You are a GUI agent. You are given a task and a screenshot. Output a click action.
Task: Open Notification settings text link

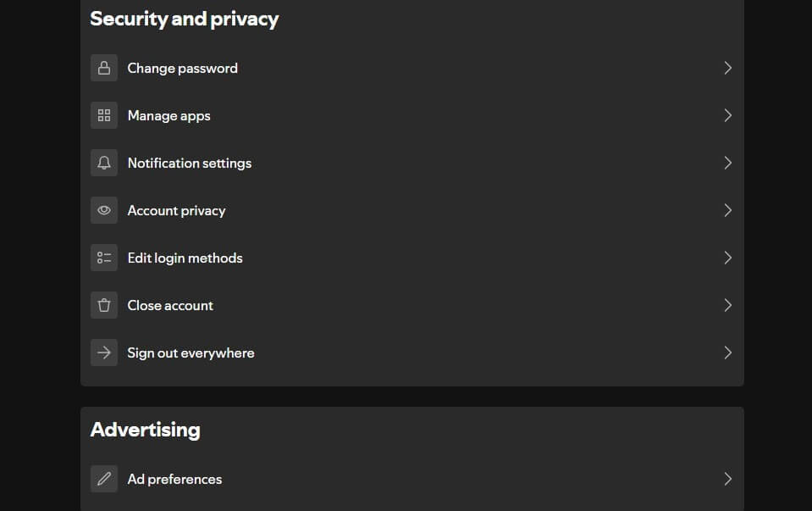[189, 163]
